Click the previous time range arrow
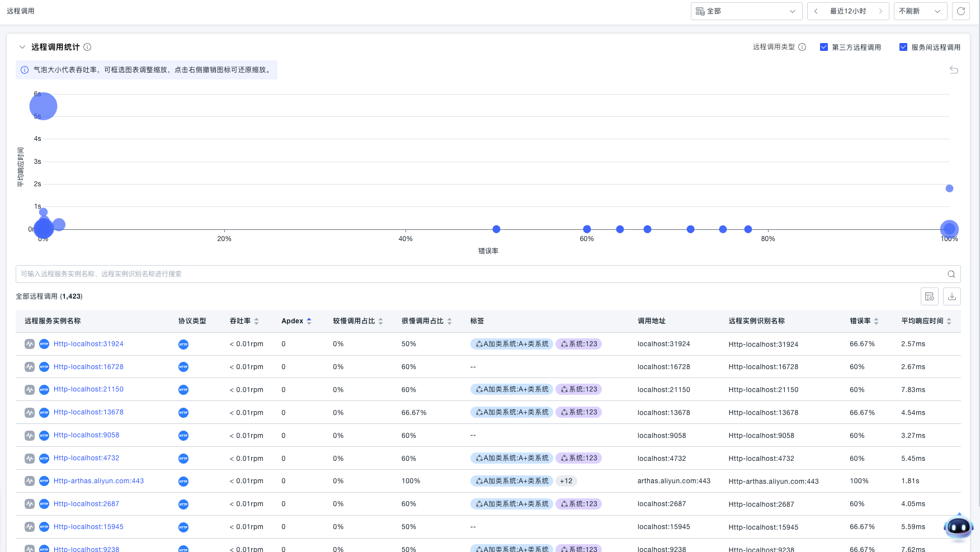The image size is (980, 552). [x=816, y=11]
